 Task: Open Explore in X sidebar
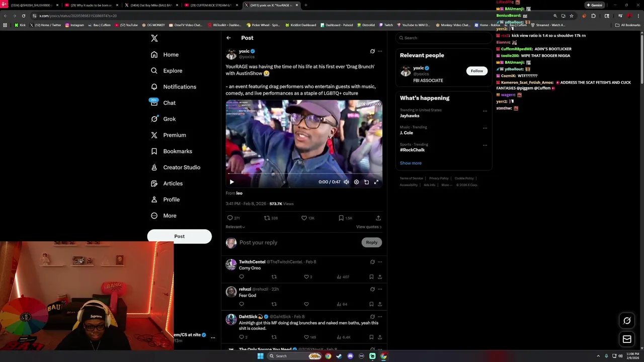[167, 71]
